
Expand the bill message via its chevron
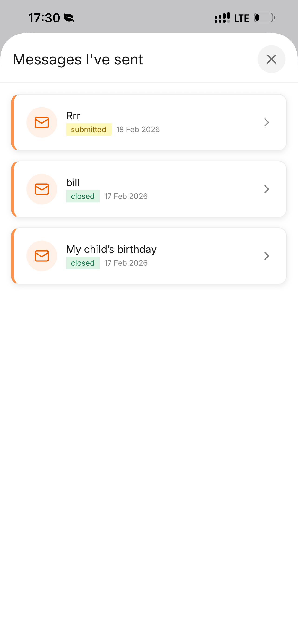267,189
